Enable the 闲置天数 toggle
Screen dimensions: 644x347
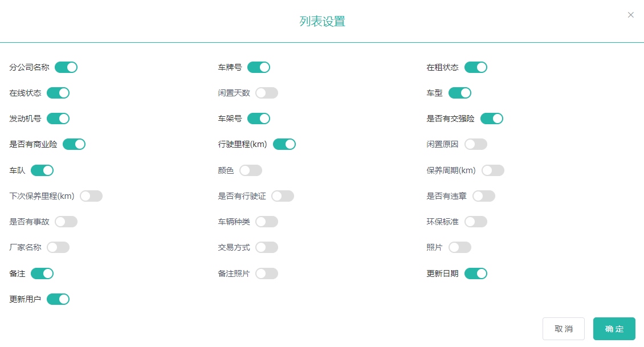(x=266, y=93)
